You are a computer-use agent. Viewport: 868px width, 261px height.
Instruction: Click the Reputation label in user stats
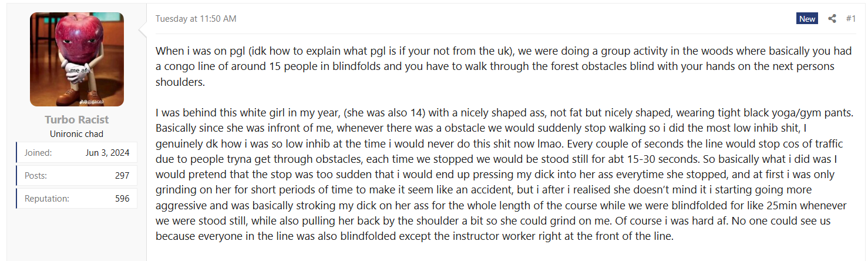pos(46,199)
